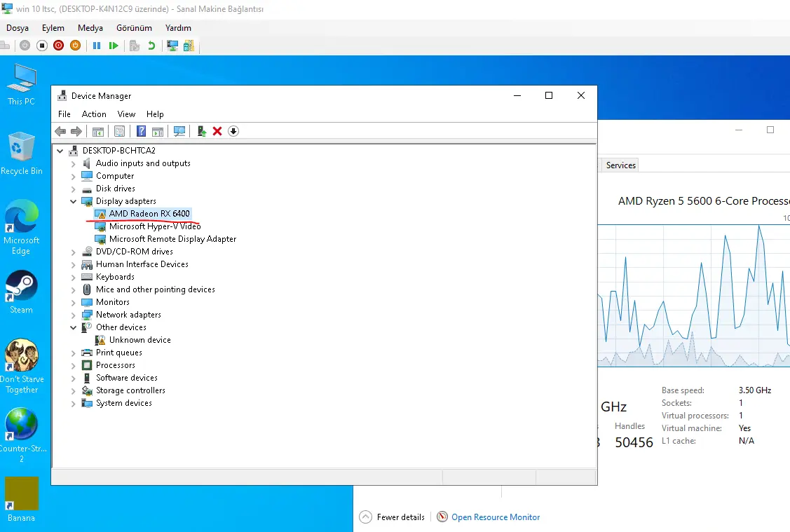Viewport: 790px width, 532px height.
Task: Open the Yardım menu
Action: (178, 28)
